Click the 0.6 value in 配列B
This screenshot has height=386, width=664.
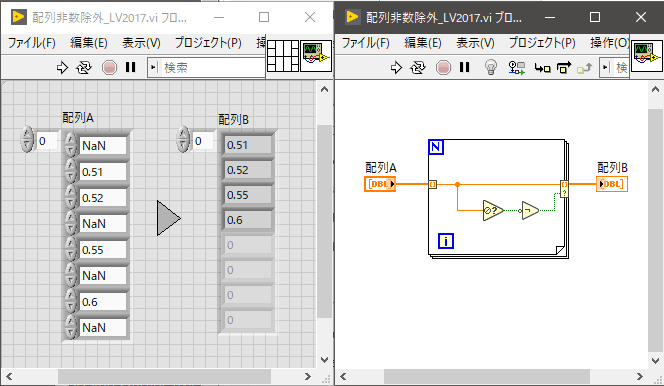pyautogui.click(x=248, y=220)
